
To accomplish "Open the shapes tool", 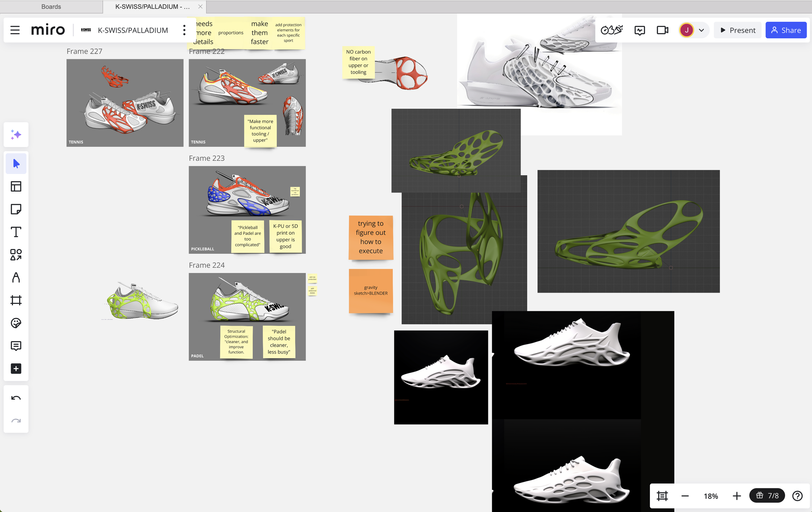I will 16,255.
